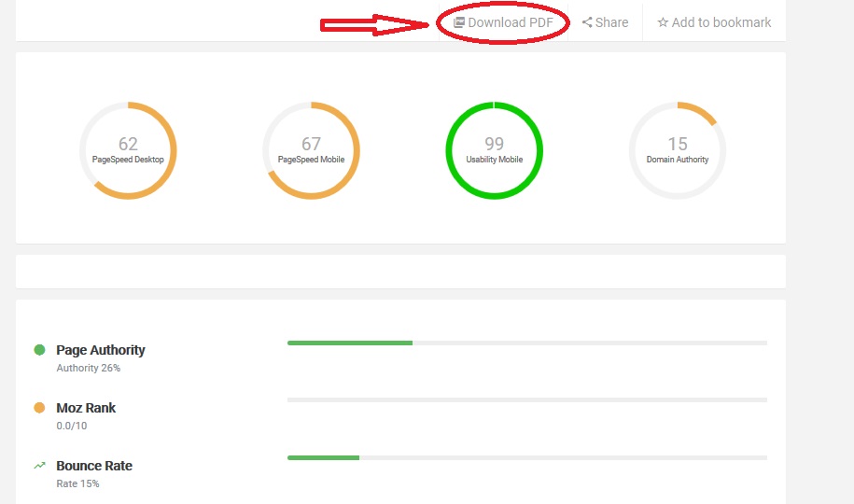
Task: Click the 'Authority 26%' text
Action: (89, 368)
